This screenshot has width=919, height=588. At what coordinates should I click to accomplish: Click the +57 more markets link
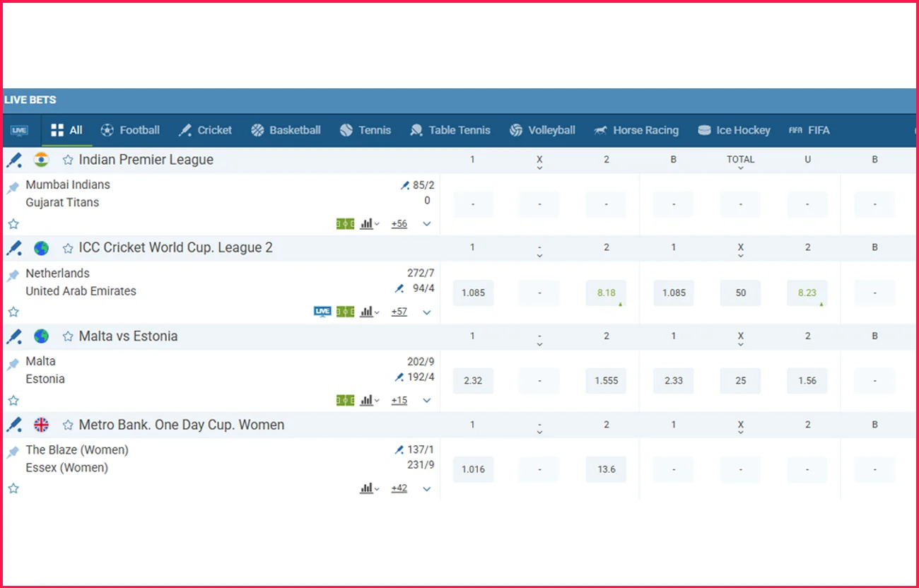[399, 312]
